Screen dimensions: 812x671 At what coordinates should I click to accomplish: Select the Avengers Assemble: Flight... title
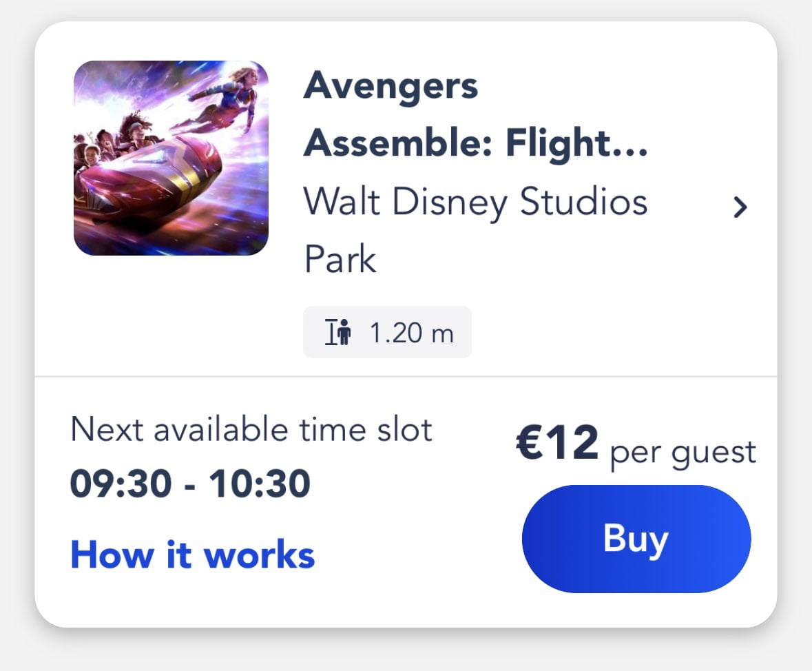475,114
